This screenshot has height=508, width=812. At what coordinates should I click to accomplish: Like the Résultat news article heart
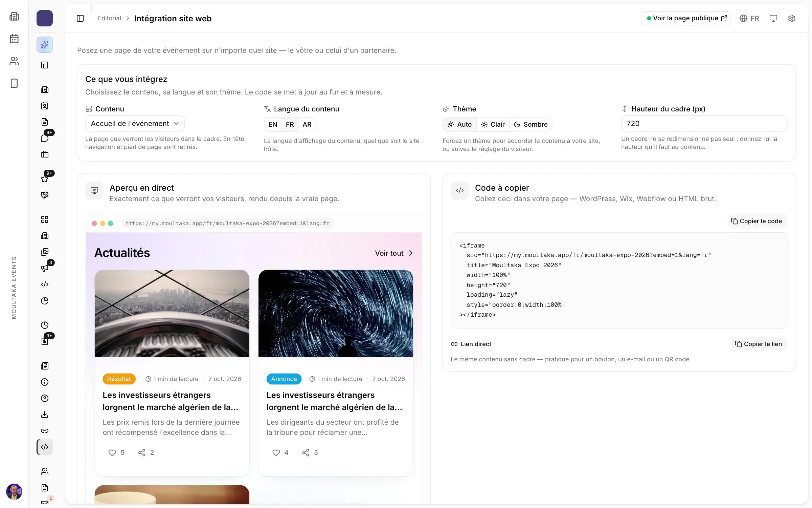click(x=112, y=453)
